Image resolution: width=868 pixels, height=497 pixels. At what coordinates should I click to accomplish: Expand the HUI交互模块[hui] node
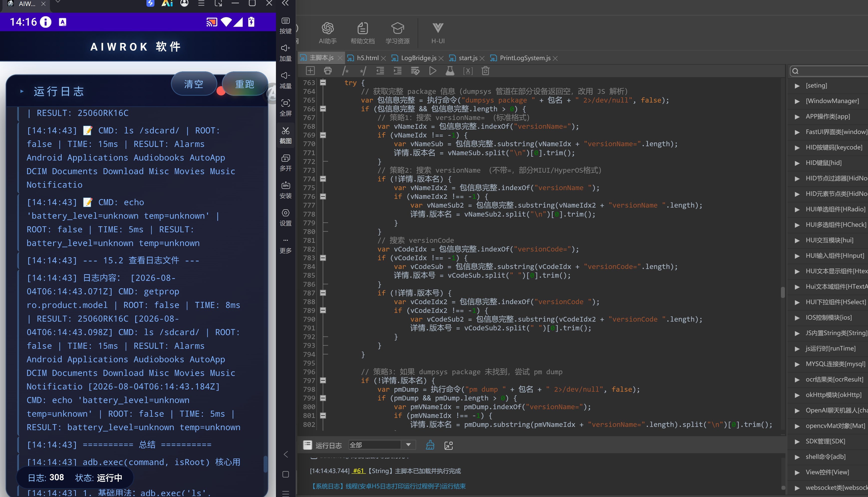point(797,240)
